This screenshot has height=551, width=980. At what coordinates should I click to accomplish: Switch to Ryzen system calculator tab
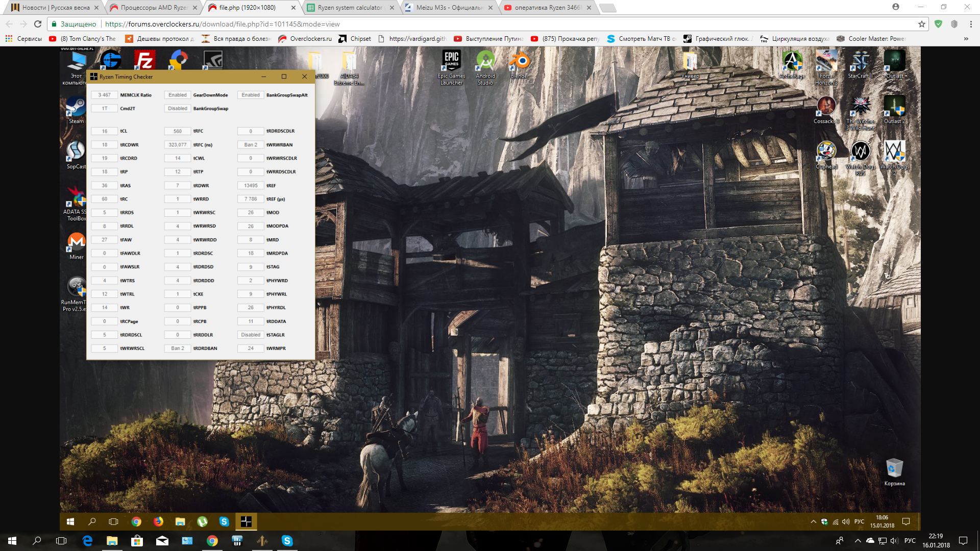tap(350, 8)
